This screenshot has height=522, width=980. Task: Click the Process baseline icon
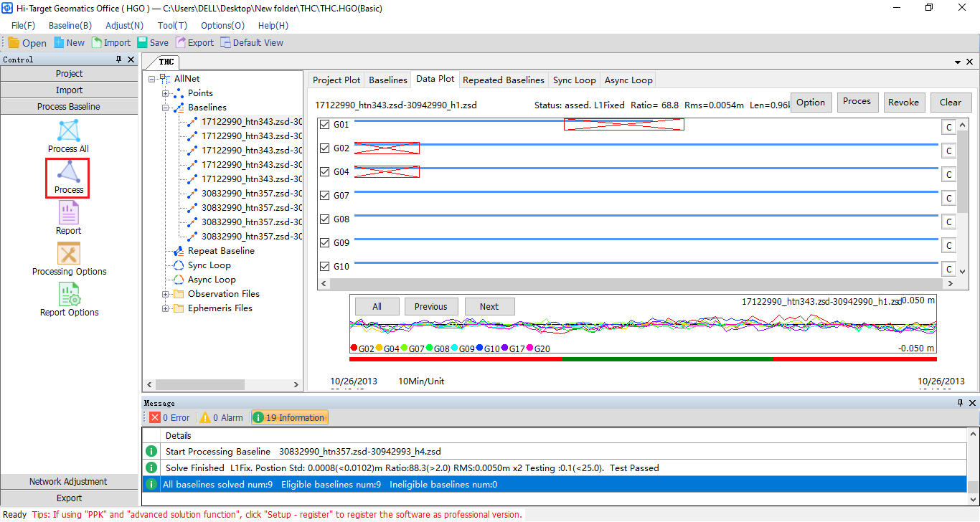(68, 172)
